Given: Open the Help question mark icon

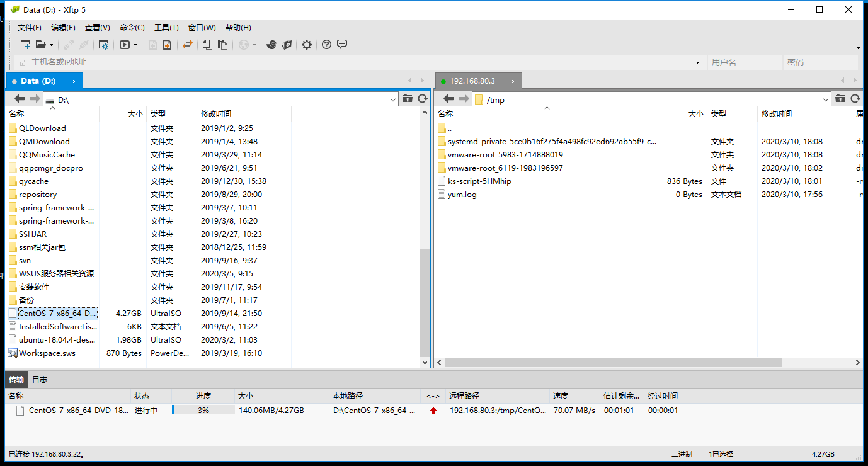Looking at the screenshot, I should click(x=326, y=45).
